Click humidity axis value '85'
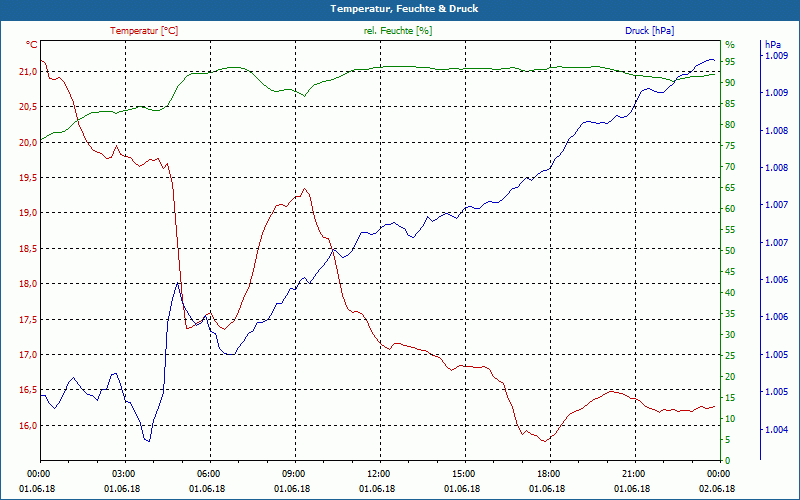Screen dimensions: 800x500 (x=730, y=104)
